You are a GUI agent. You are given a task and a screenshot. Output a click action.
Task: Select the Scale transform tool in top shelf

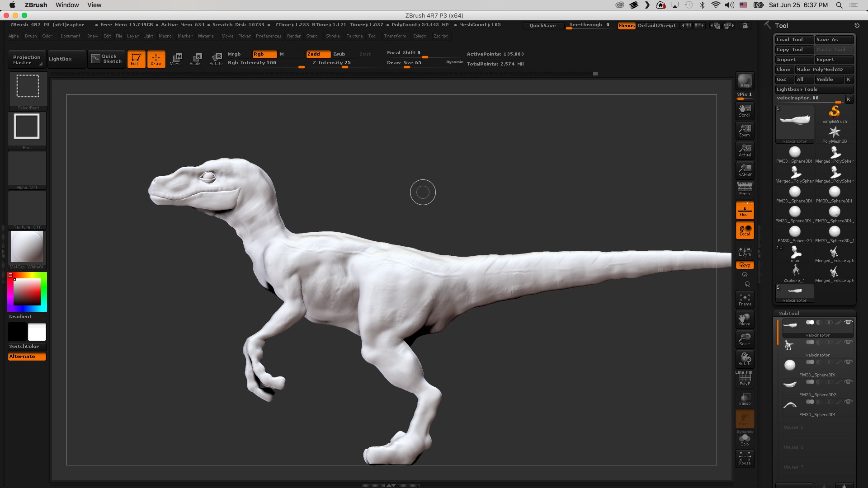[195, 59]
